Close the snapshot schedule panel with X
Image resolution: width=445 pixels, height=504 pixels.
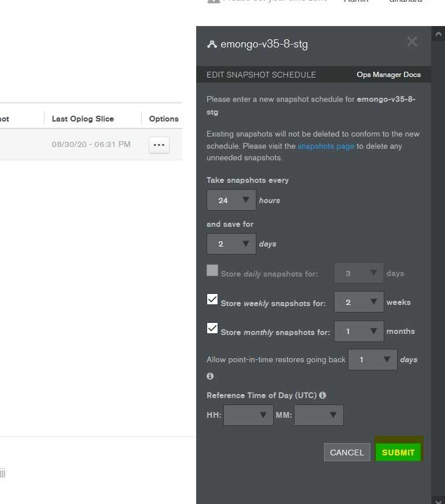[412, 42]
